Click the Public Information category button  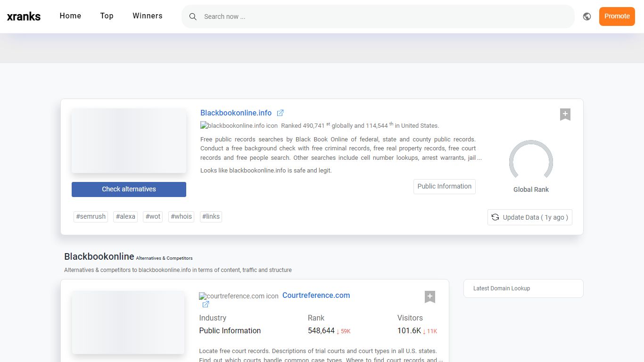[x=445, y=187]
